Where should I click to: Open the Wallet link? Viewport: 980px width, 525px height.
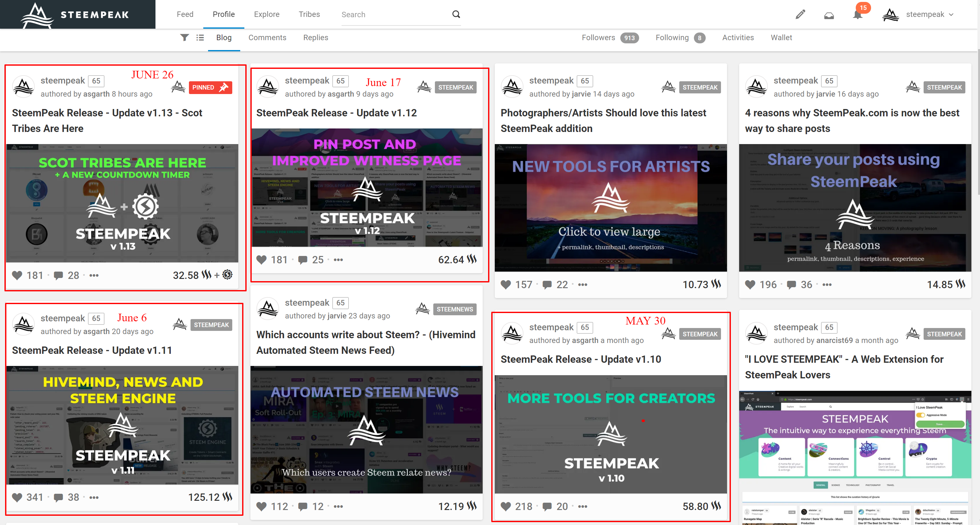pos(781,37)
